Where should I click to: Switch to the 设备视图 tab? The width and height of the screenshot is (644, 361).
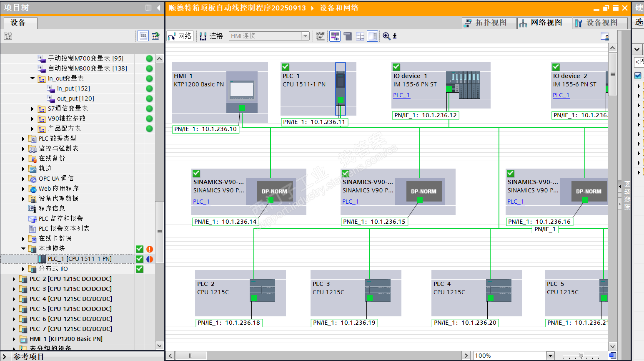(600, 23)
